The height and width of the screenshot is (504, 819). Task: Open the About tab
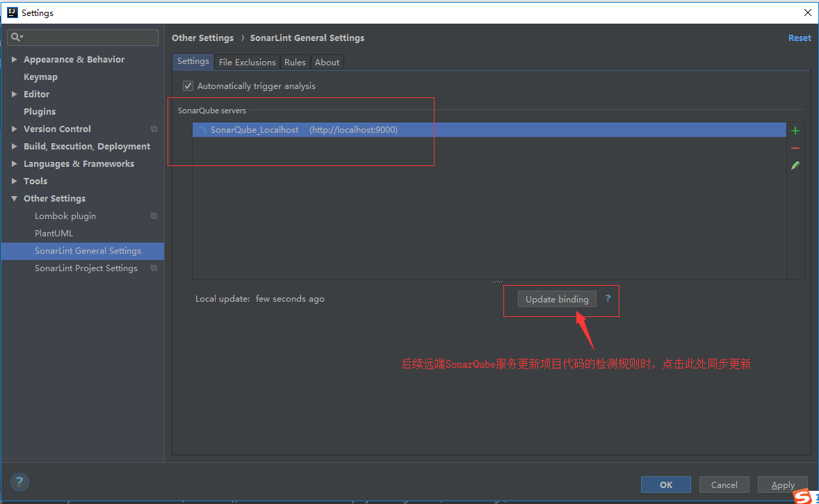click(327, 62)
